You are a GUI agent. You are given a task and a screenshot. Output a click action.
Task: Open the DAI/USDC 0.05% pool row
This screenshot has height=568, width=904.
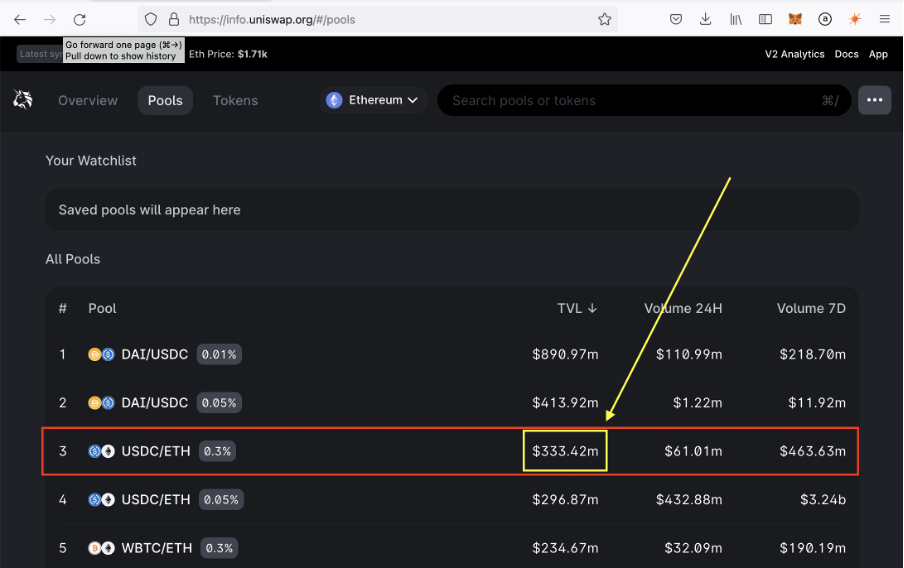[x=452, y=403]
